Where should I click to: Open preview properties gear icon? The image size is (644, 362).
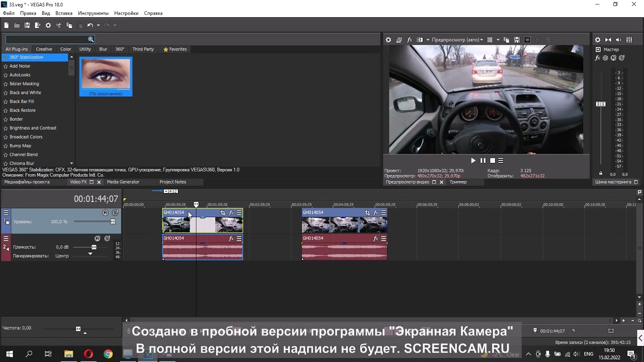pos(388,40)
